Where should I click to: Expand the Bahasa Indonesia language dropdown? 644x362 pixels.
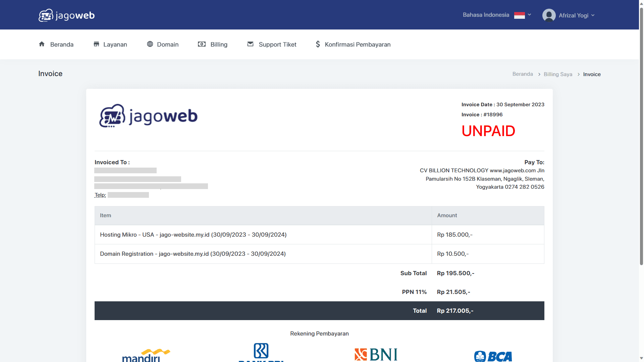pyautogui.click(x=497, y=15)
